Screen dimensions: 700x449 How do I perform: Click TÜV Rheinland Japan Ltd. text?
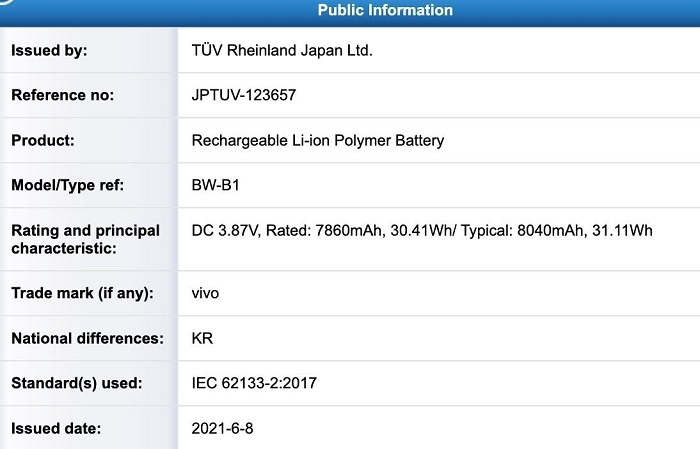[x=282, y=50]
